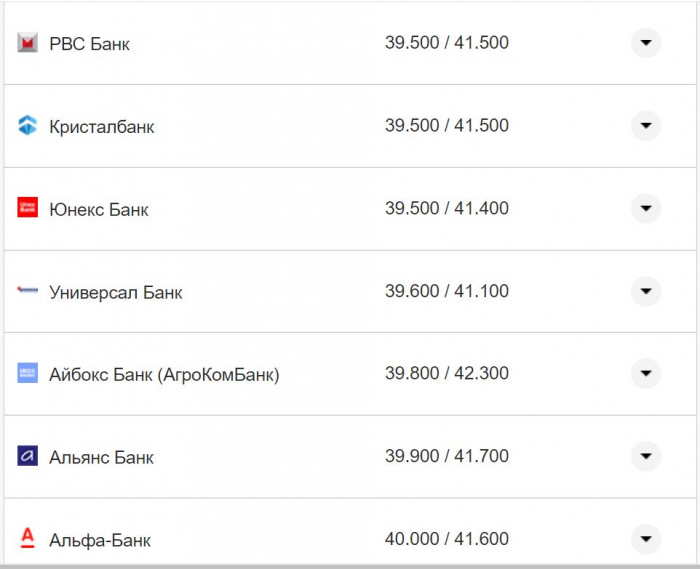This screenshot has height=569, width=700.
Task: Open Юнекс Банк dropdown arrow
Action: (x=645, y=208)
